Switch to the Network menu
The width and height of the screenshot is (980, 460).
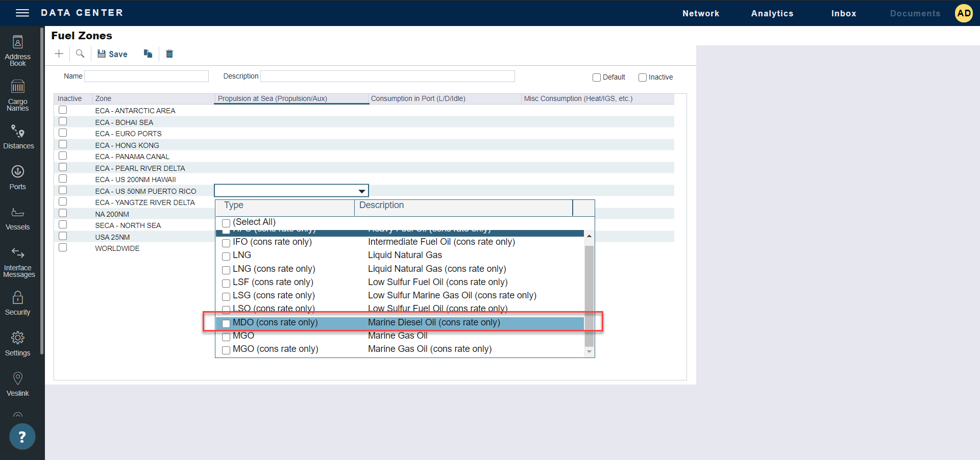point(700,13)
